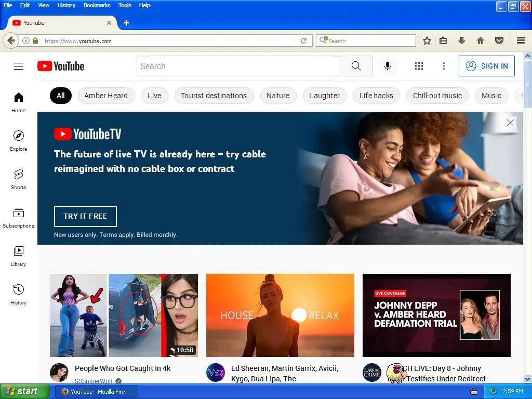532x399 pixels.
Task: Select the Laughter filter chip
Action: click(x=324, y=96)
